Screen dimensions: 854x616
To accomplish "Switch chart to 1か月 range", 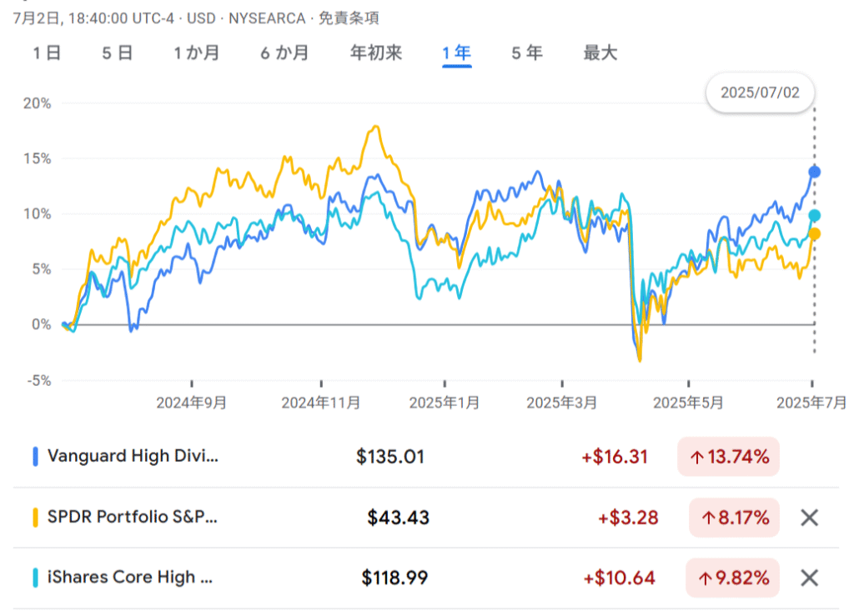I will pyautogui.click(x=197, y=53).
